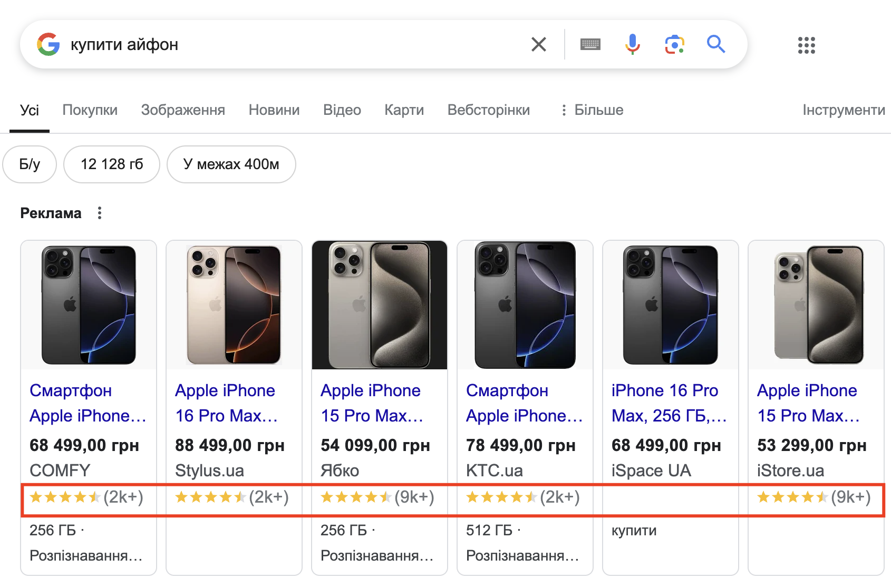Start voice search with microphone icon
891x588 pixels.
(x=632, y=44)
